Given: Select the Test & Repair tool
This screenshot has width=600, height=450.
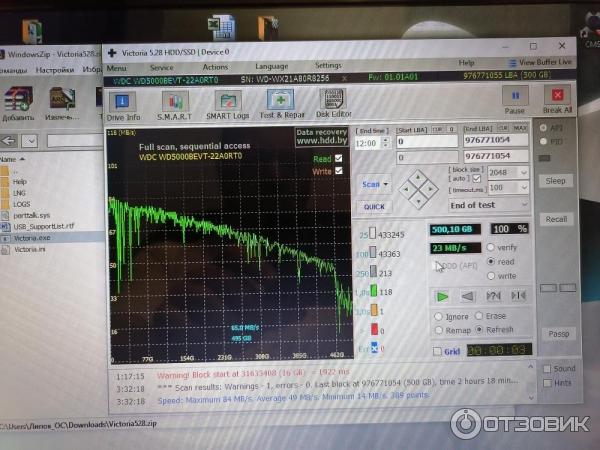Looking at the screenshot, I should (282, 103).
